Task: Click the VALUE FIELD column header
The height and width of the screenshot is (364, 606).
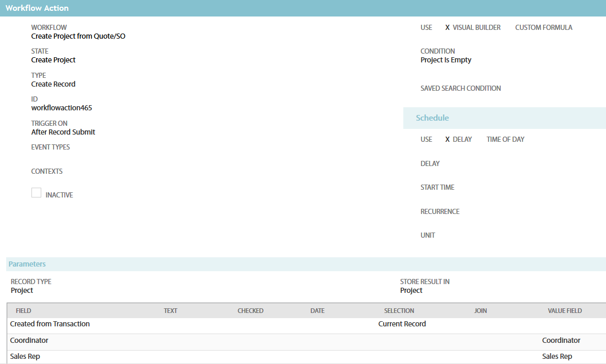Action: (564, 311)
